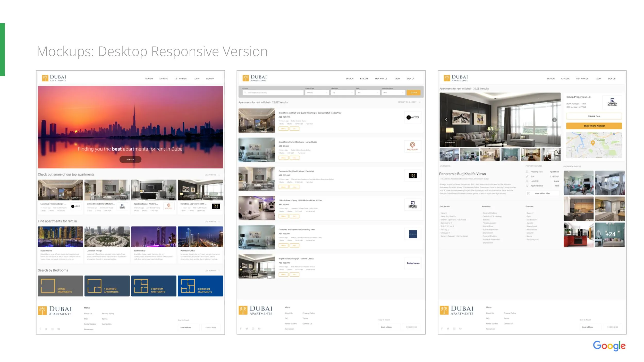Click the Facebook icon in the homepage mockup footer
The image size is (644, 362).
coord(40,329)
